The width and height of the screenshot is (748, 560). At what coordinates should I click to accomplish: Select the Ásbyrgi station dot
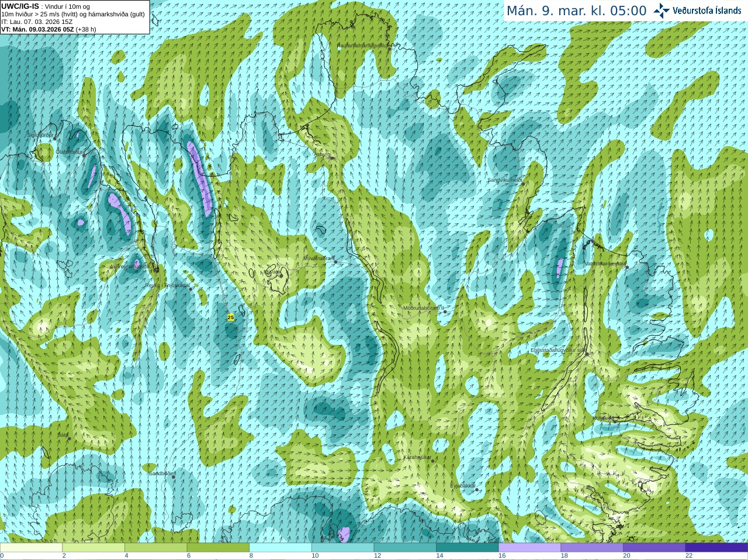point(333,158)
